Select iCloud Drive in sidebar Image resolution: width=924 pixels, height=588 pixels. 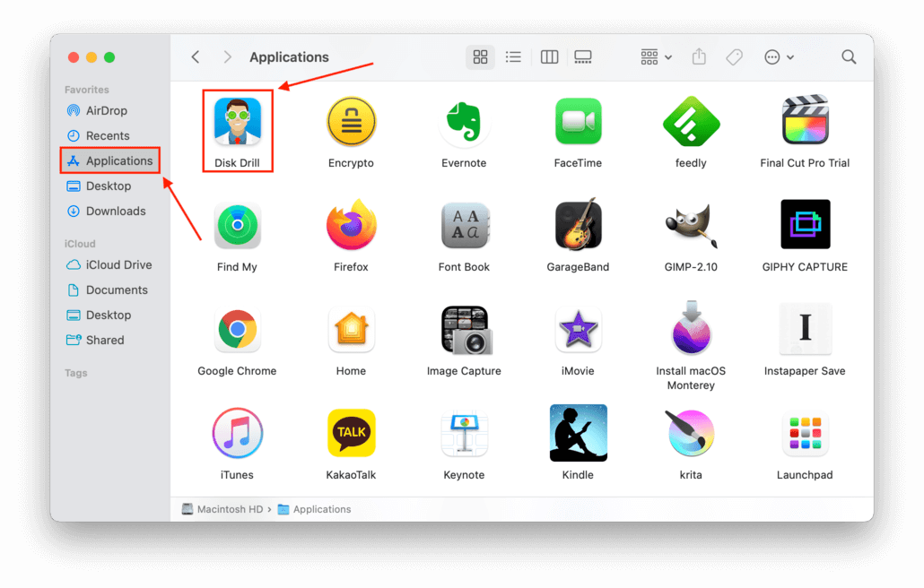coord(110,264)
